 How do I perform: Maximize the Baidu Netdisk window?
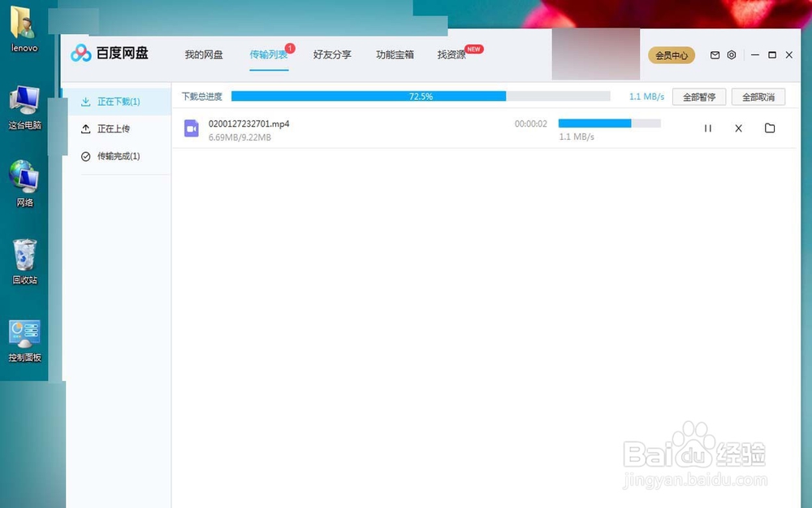772,55
